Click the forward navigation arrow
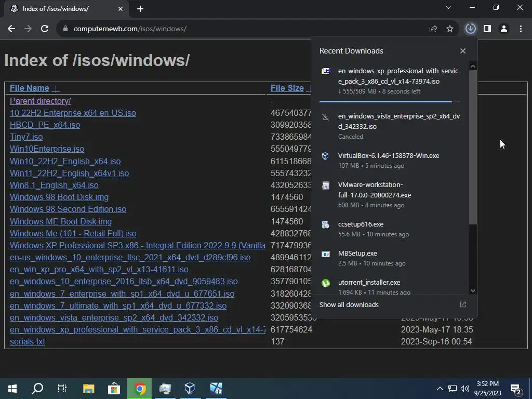532x399 pixels. [x=28, y=29]
